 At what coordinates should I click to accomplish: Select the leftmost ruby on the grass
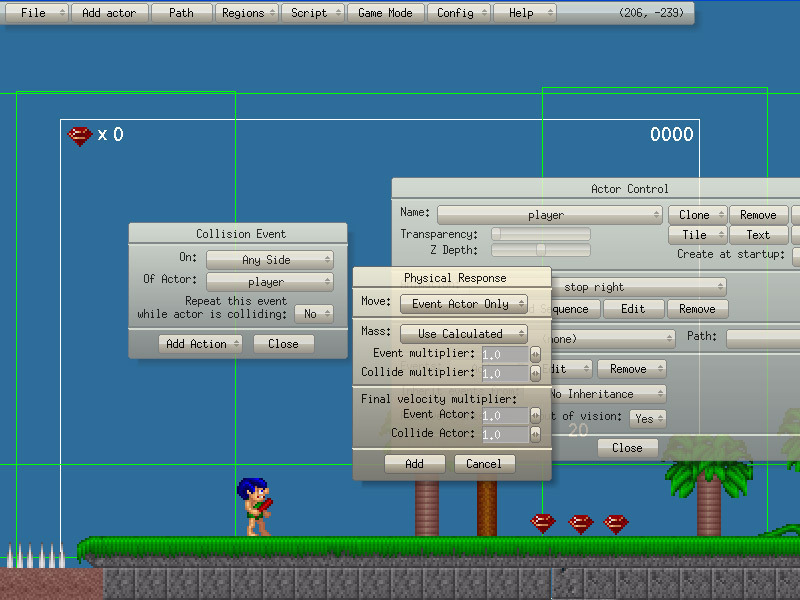(543, 523)
